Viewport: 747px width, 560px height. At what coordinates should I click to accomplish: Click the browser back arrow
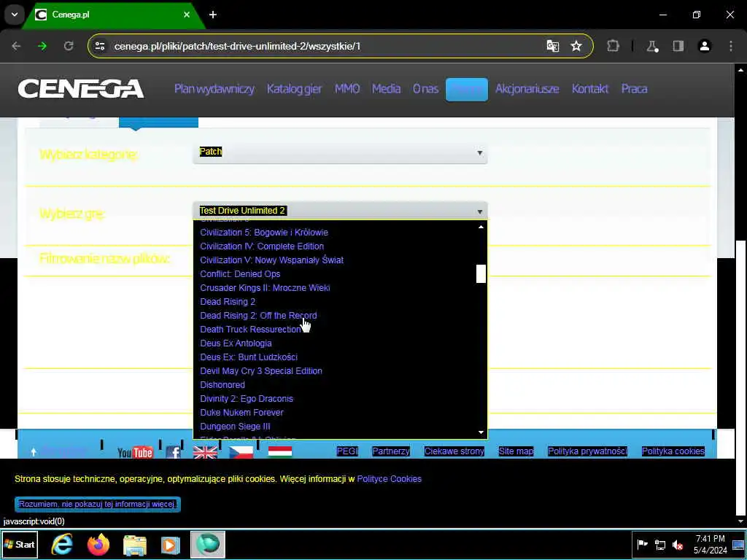click(16, 46)
